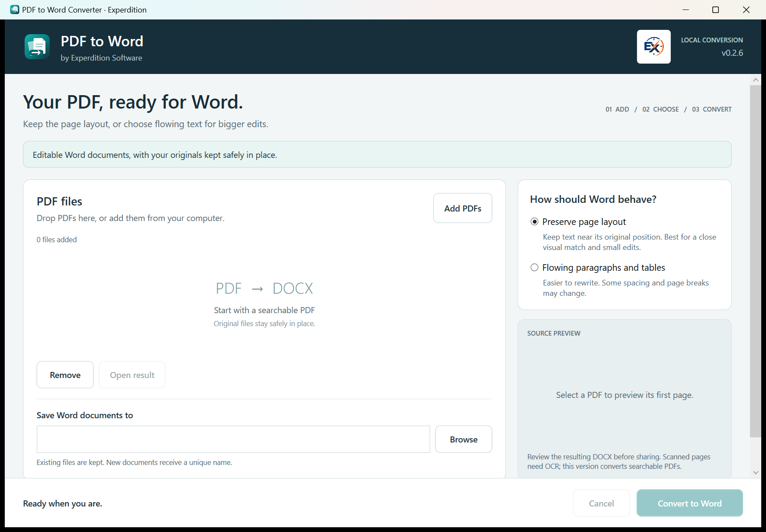Screen dimensions: 766x532
Task: Click the PDF → DOCX drop zone graphic
Action: click(x=264, y=288)
